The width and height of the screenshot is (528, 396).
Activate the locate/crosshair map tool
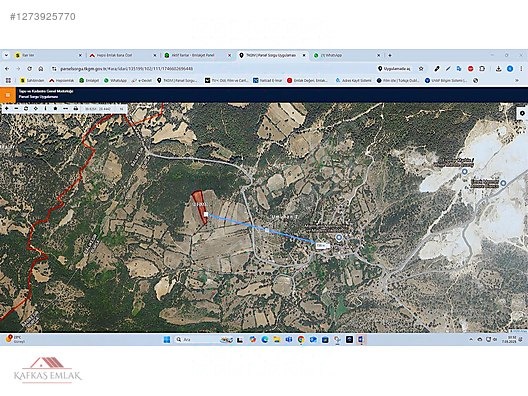point(36,108)
